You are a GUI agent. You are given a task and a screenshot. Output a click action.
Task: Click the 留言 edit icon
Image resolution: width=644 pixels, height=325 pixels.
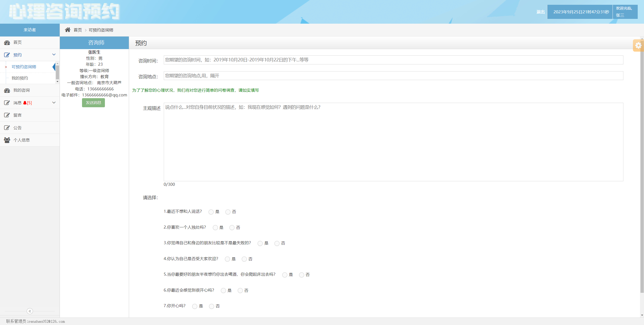7,115
